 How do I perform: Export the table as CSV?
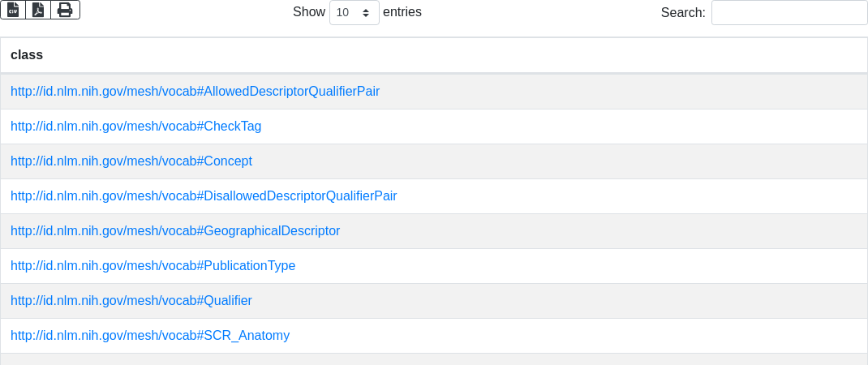point(13,10)
